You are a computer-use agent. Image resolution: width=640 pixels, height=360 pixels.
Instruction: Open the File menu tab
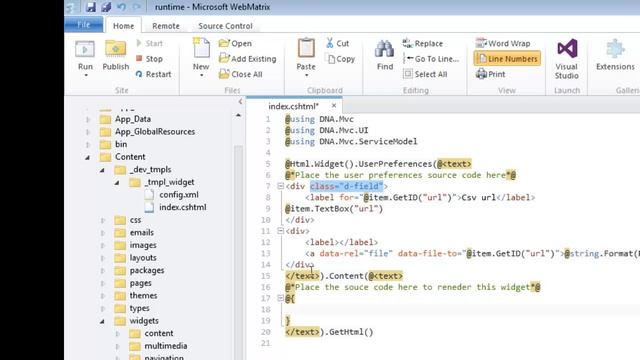pyautogui.click(x=84, y=25)
